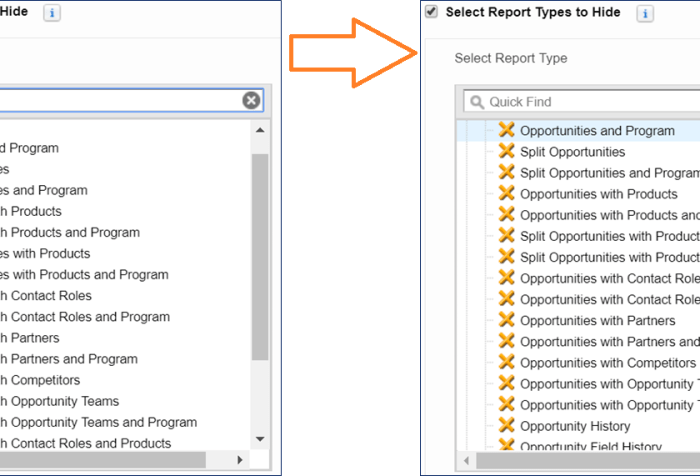Image resolution: width=700 pixels, height=476 pixels.
Task: Click the X icon beside Opportunity History
Action: (x=506, y=426)
